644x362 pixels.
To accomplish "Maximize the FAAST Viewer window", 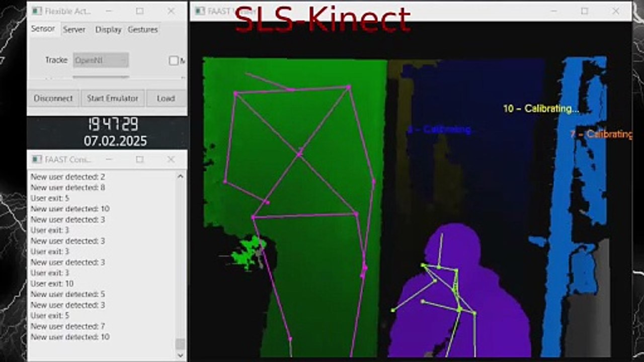I will pos(585,11).
